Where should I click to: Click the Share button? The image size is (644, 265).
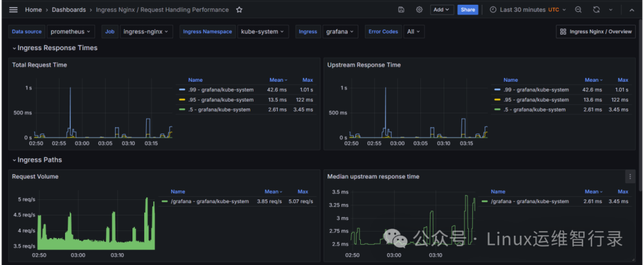[468, 10]
